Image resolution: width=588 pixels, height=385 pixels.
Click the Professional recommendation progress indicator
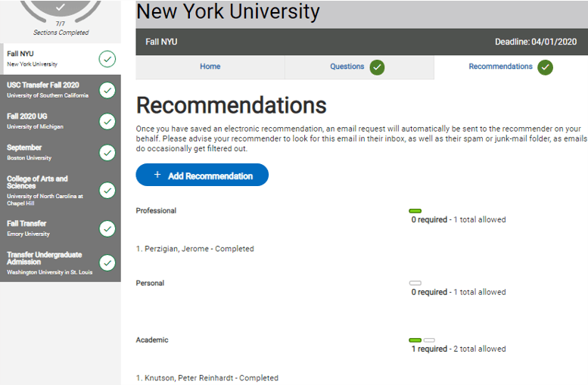click(x=415, y=211)
